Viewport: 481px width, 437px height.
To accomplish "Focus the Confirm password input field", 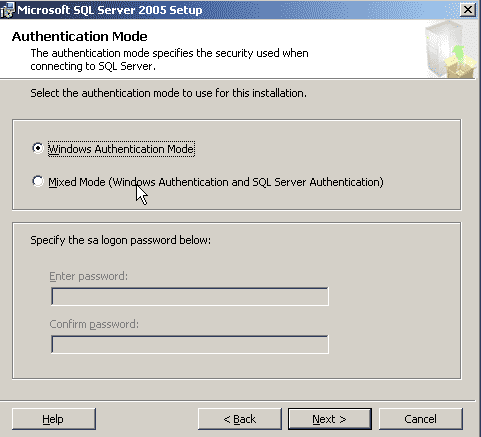I will tap(190, 344).
